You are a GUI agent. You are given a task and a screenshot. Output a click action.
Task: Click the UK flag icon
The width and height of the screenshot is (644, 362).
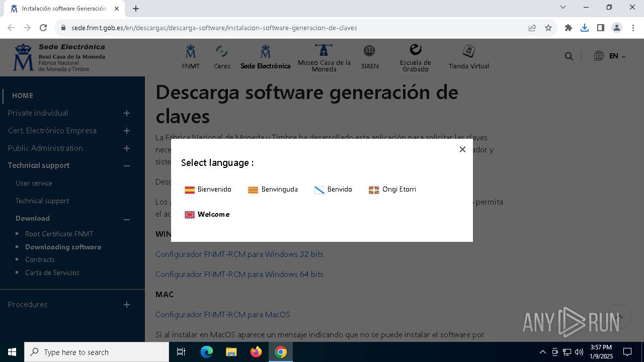click(190, 215)
